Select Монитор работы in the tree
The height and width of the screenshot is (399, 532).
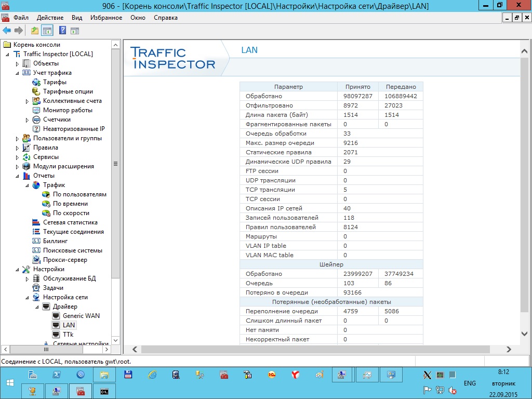click(x=68, y=110)
